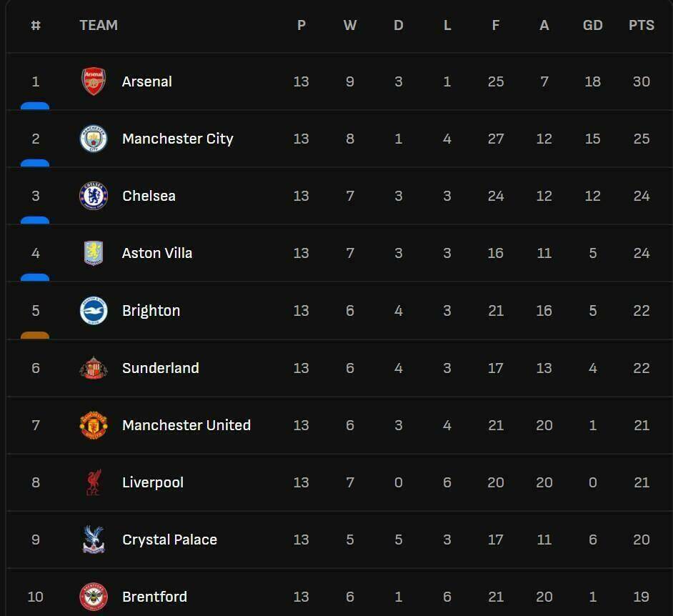Click the Crystal Palace team name
The width and height of the screenshot is (673, 616).
pyautogui.click(x=169, y=540)
